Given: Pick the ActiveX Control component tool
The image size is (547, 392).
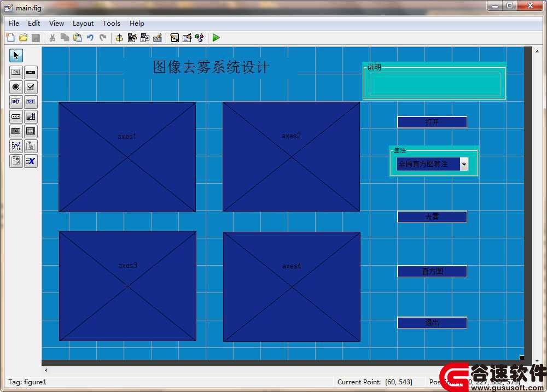Looking at the screenshot, I should (x=31, y=161).
